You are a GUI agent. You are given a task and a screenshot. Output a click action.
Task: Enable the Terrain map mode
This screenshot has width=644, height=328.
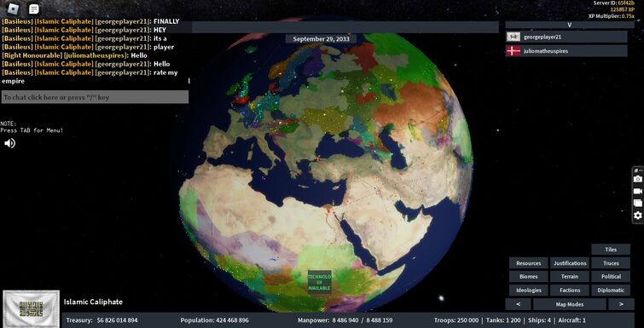point(570,276)
